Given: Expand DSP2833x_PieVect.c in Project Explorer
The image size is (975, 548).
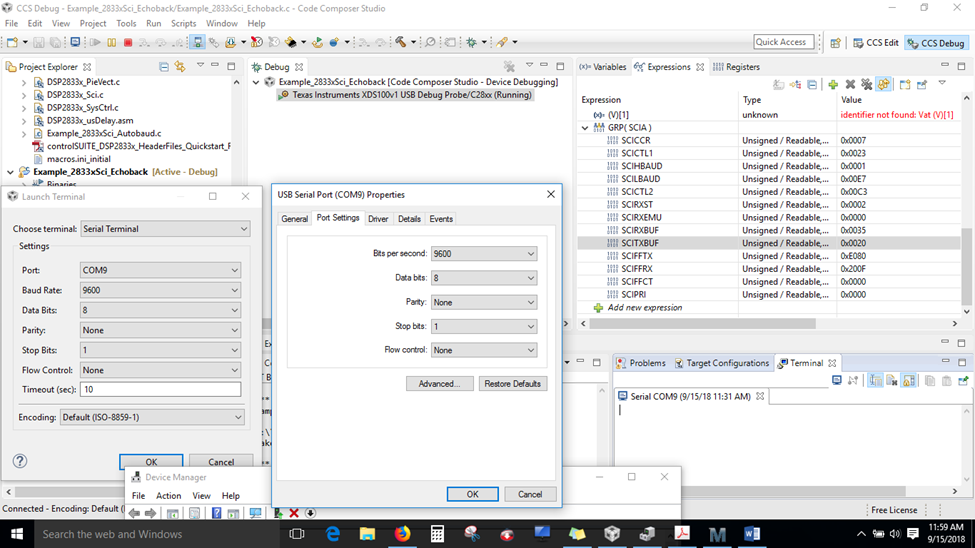Looking at the screenshot, I should [24, 81].
